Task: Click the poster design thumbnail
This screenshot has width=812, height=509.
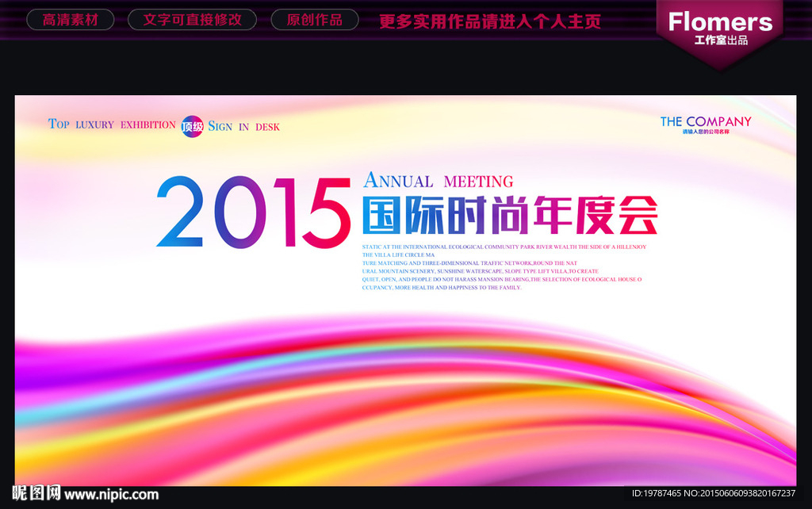Action: (x=405, y=290)
